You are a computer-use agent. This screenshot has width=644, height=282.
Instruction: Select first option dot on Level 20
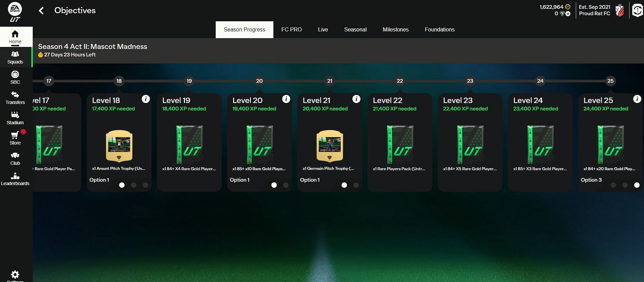tap(274, 185)
